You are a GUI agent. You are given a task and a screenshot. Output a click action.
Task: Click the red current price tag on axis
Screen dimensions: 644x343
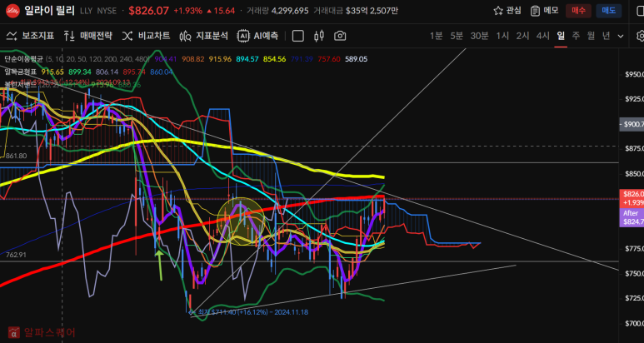[x=632, y=196]
